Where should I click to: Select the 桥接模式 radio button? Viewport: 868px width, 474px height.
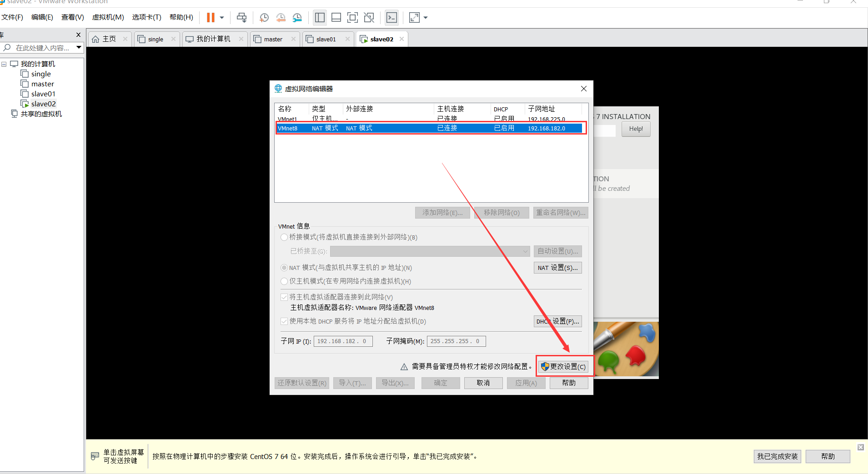pos(284,237)
